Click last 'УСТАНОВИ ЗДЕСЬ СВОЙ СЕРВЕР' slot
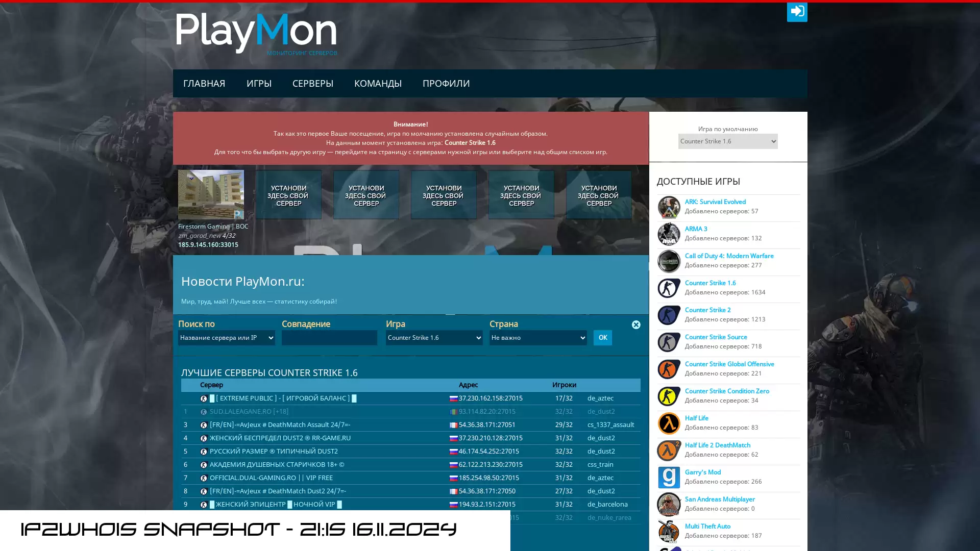Image resolution: width=980 pixels, height=551 pixels. point(599,195)
